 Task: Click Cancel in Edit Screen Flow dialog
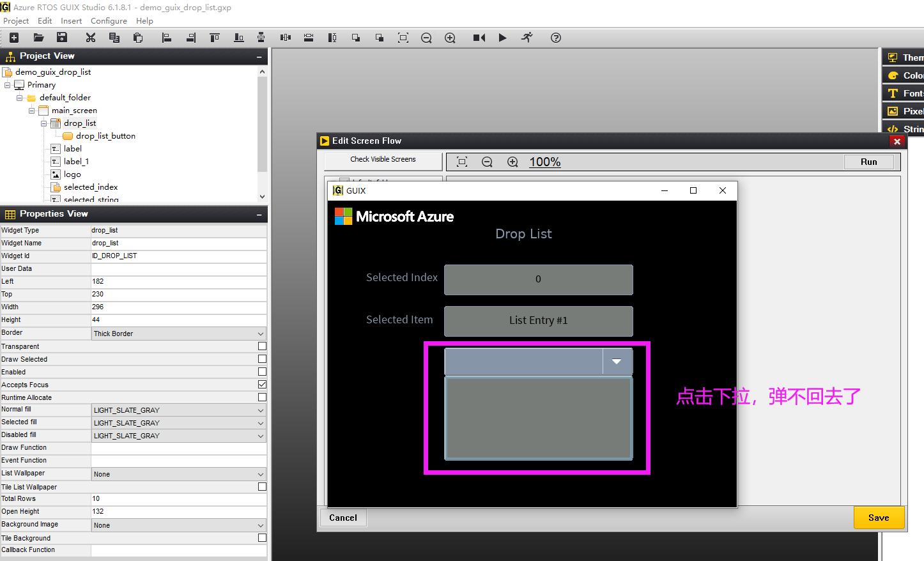343,518
